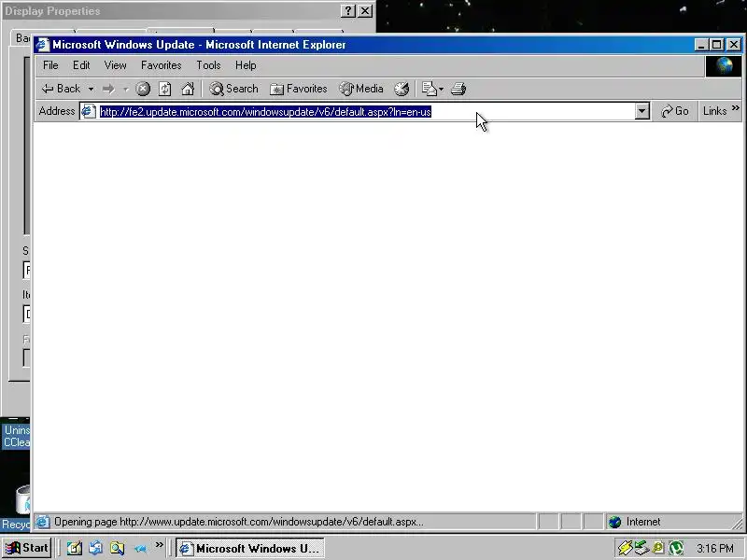Screen dimensions: 747x560
Task: Go to the home page icon
Action: pos(188,89)
